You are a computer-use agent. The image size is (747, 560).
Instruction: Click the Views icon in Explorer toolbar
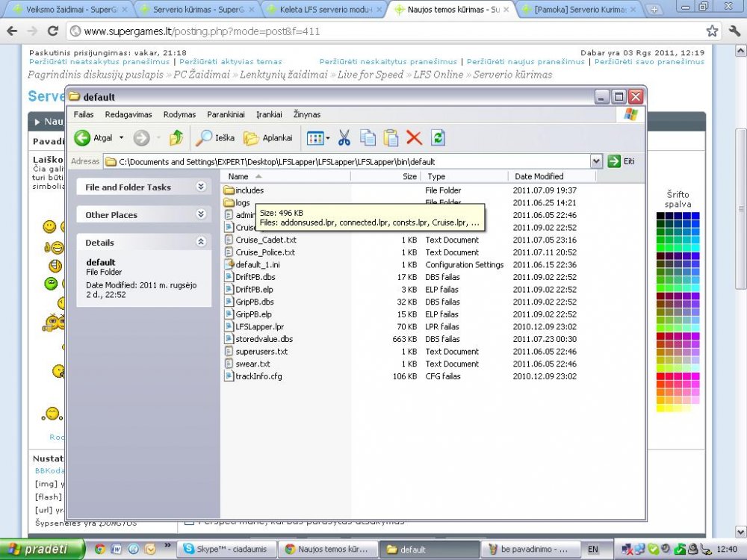point(315,138)
